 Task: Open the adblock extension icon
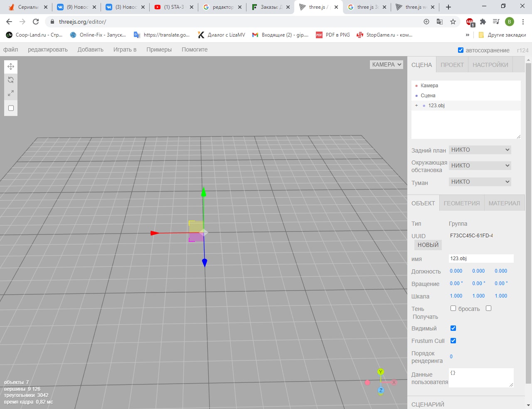[x=470, y=22]
